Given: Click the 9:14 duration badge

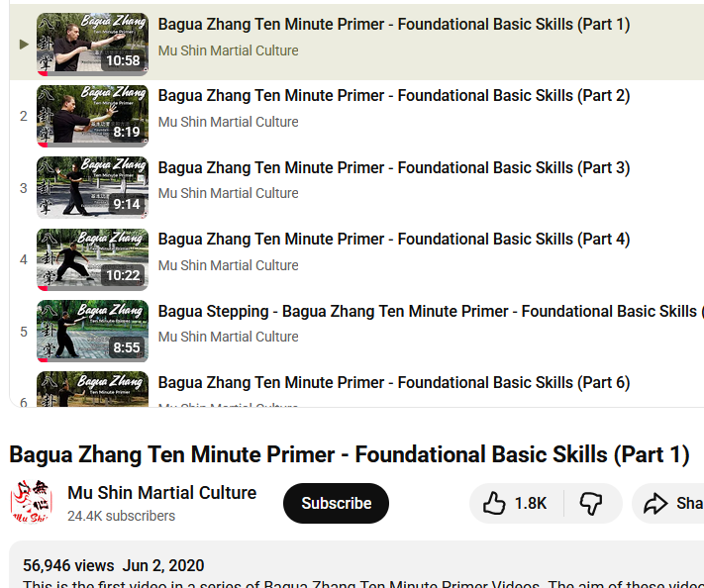Looking at the screenshot, I should pos(127,204).
